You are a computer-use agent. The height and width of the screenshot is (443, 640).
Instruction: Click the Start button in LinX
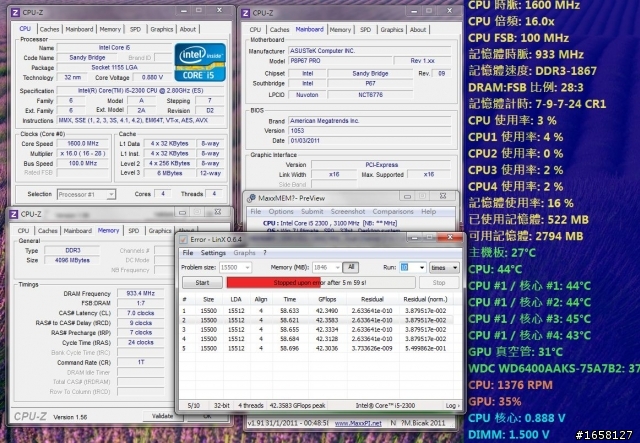click(x=202, y=283)
